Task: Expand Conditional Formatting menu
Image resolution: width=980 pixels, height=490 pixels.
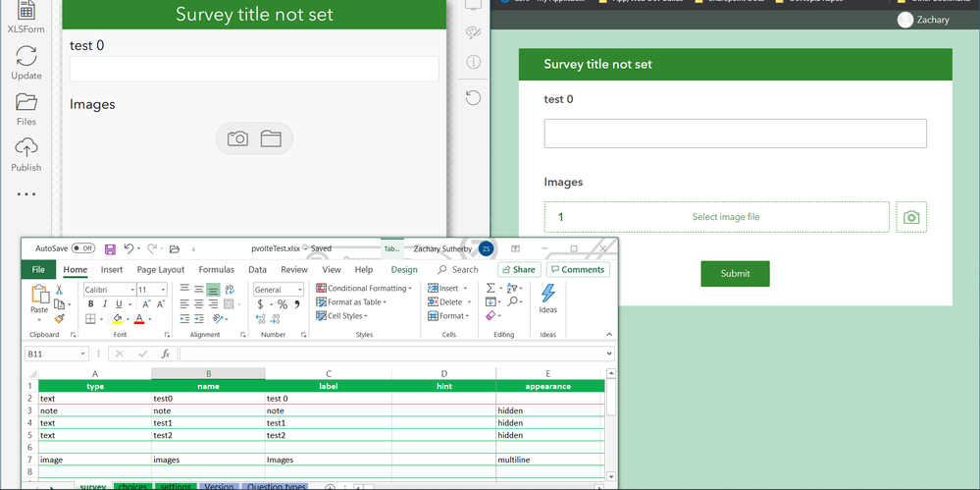Action: (364, 289)
